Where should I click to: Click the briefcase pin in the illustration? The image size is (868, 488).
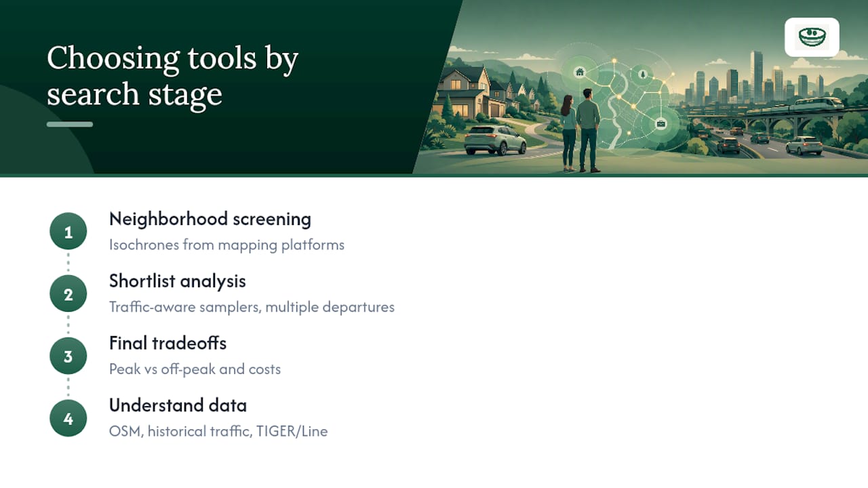[x=661, y=123]
